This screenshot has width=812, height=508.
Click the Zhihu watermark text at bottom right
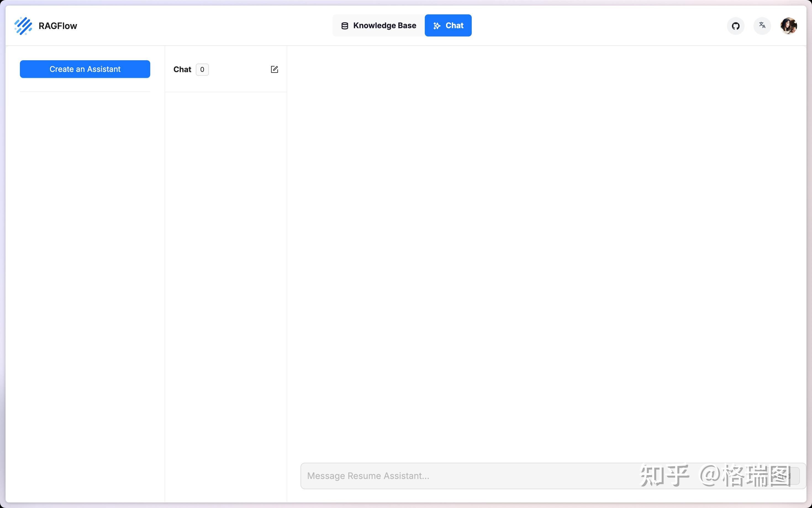pos(715,476)
